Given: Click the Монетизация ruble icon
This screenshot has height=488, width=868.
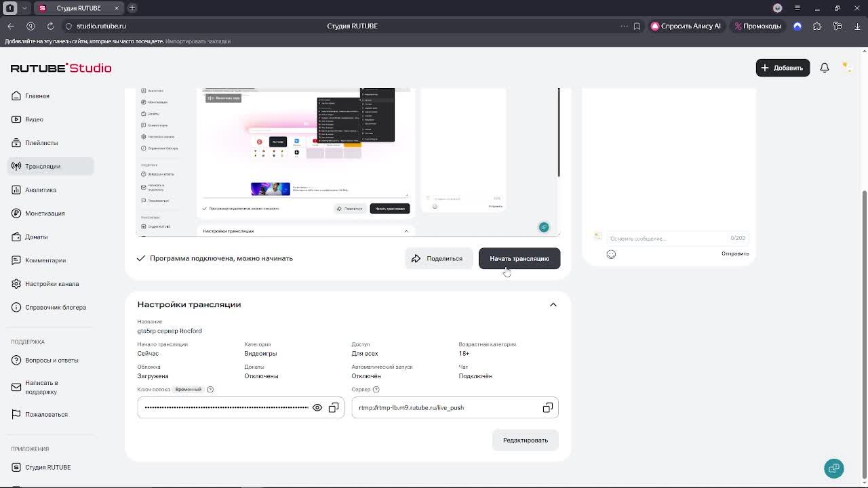Looking at the screenshot, I should click(x=16, y=213).
